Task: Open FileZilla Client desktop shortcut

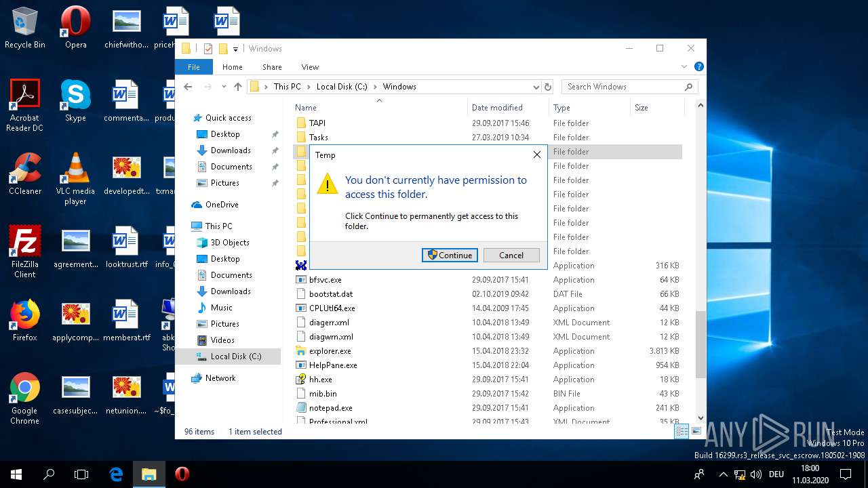Action: (x=25, y=252)
